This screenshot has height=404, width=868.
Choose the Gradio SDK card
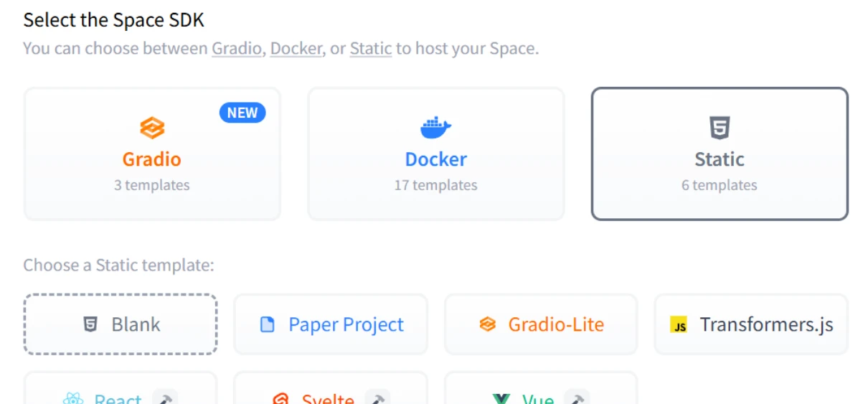[x=152, y=154]
